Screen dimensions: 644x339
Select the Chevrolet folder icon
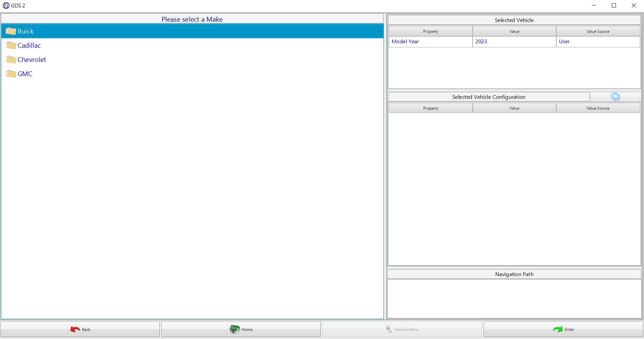11,60
